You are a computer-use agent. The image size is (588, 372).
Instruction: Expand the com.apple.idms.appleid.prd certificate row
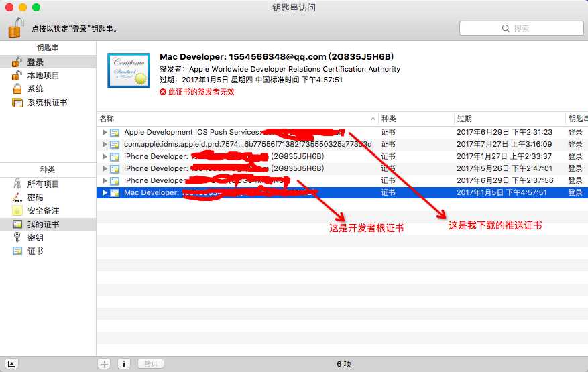(105, 144)
